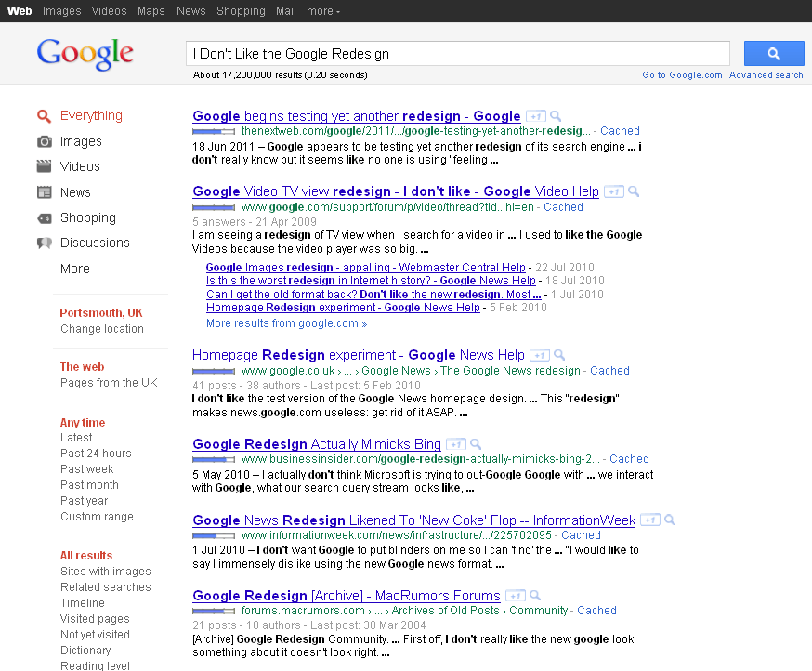
Task: Preview thenextweb result with magnifier icon
Action: (556, 116)
